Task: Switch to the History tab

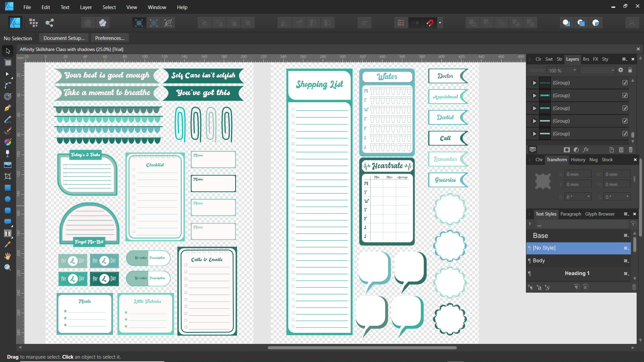Action: click(x=578, y=160)
